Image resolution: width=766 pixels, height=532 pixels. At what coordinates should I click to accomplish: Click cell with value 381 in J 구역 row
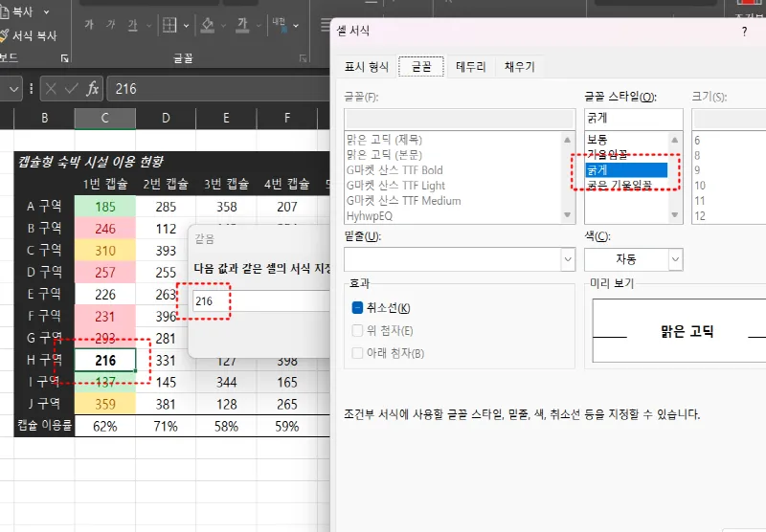coord(166,404)
